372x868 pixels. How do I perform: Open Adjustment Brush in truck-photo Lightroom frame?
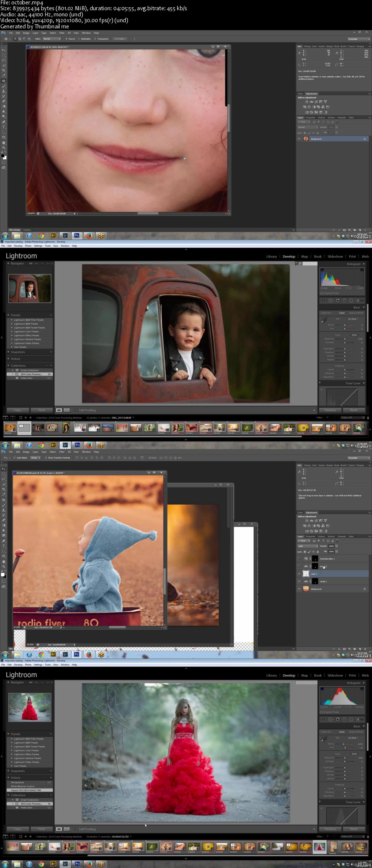click(360, 300)
